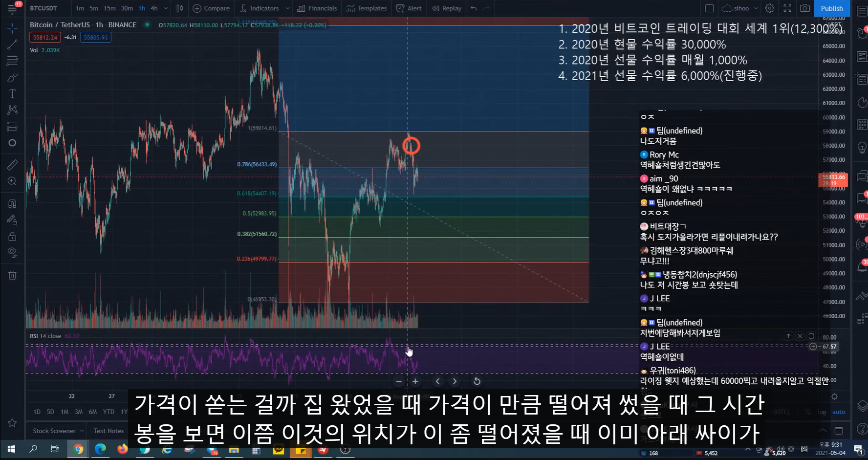Toggle magnet mode for drawings

click(12, 203)
